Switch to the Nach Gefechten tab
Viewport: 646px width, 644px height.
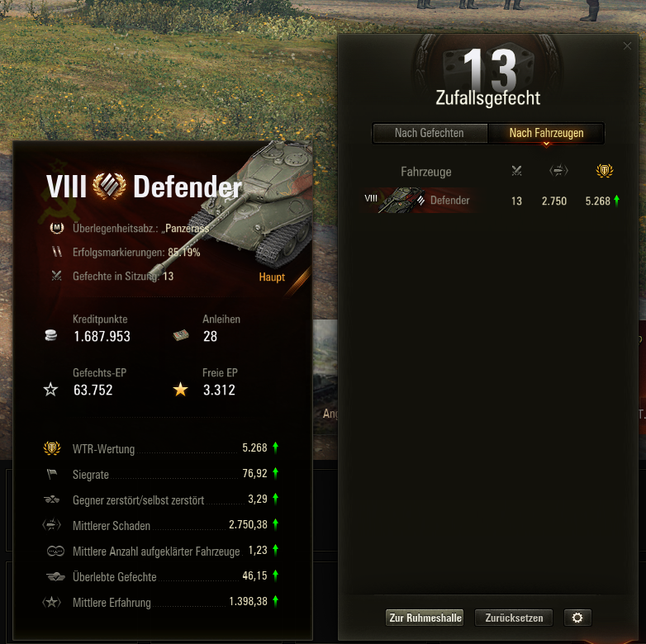click(x=430, y=133)
